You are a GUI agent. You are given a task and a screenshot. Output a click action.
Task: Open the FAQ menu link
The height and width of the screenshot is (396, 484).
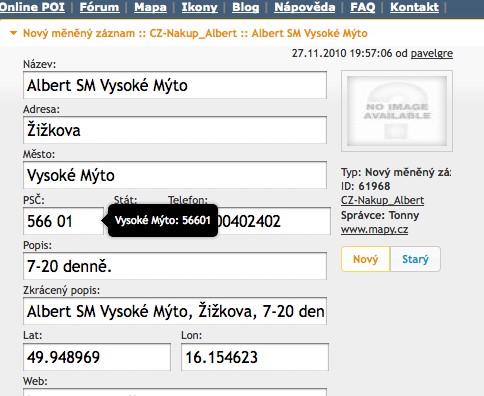point(362,7)
